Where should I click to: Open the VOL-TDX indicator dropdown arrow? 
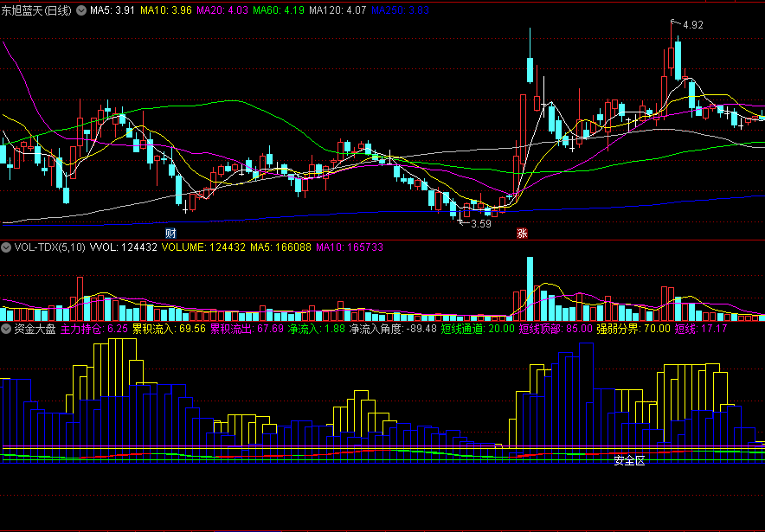6,247
